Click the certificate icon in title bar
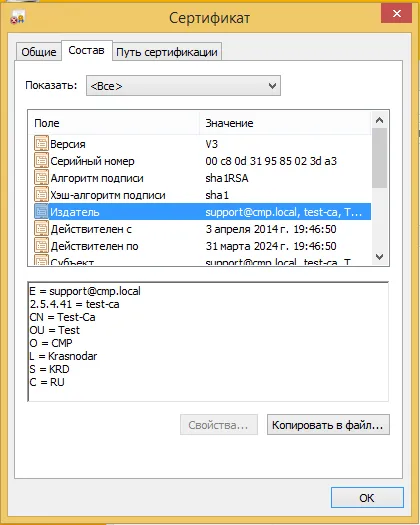The width and height of the screenshot is (420, 525). 17,17
